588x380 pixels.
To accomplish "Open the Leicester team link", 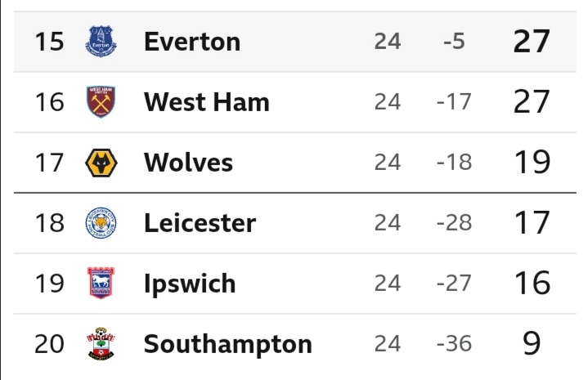I will tap(200, 223).
